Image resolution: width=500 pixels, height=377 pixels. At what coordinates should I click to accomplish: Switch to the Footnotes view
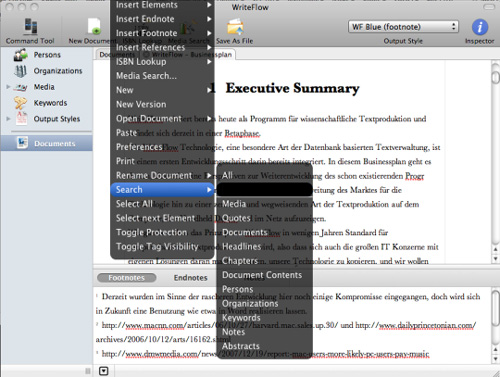[127, 278]
